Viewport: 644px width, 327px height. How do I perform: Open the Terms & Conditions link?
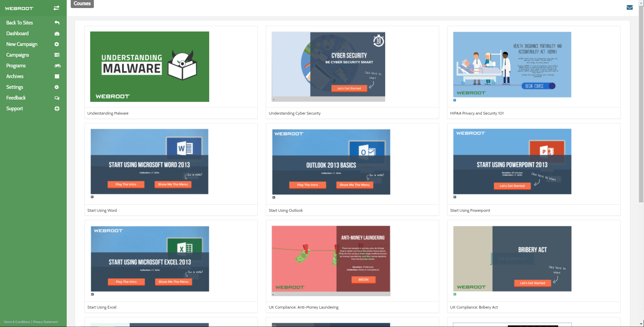click(x=17, y=322)
